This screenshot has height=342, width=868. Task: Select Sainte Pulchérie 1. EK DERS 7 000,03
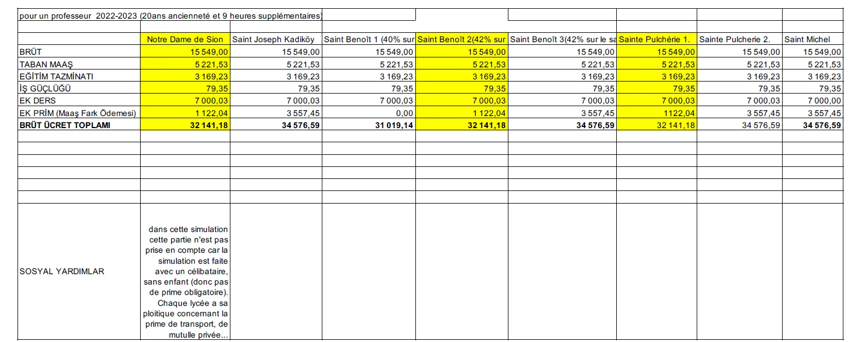[x=657, y=100]
